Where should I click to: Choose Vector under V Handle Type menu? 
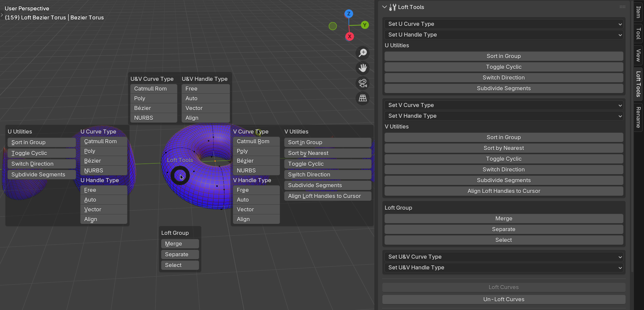tap(256, 209)
